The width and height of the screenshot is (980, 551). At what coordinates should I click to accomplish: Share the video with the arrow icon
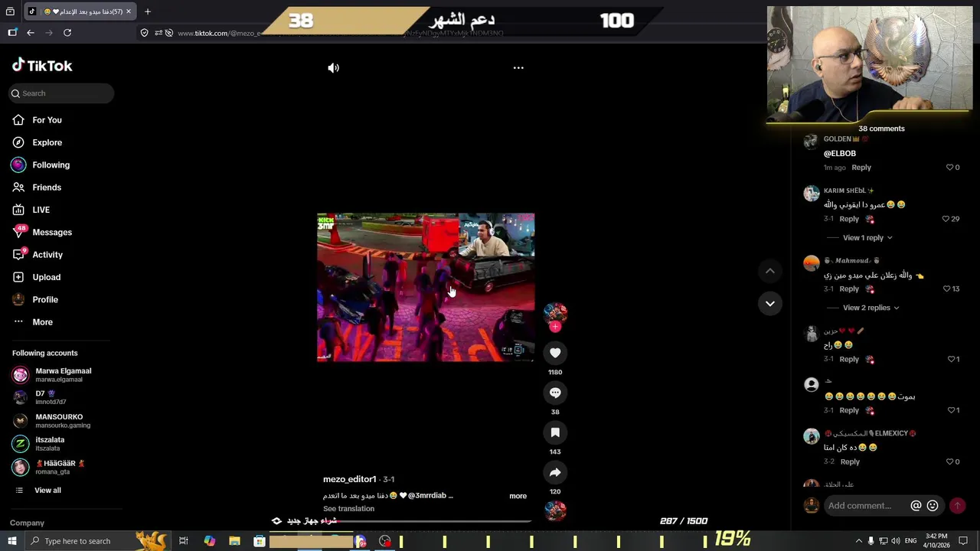(555, 472)
